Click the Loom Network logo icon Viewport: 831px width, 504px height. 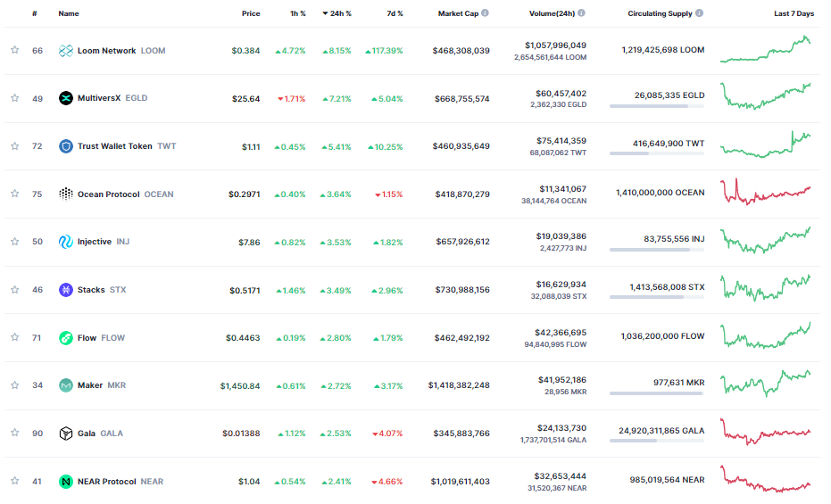pos(66,51)
